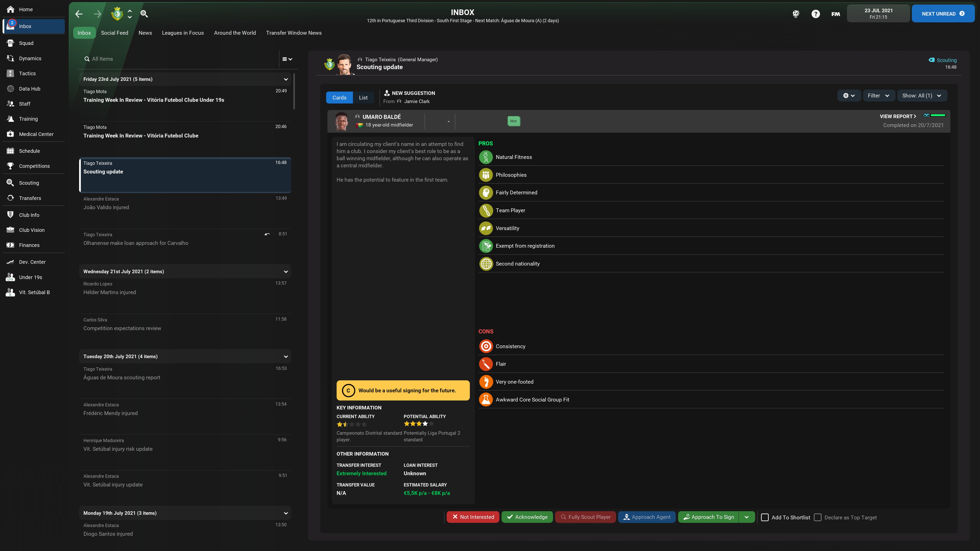Tick the Declare as Top Target checkbox
The height and width of the screenshot is (551, 980).
(x=817, y=517)
